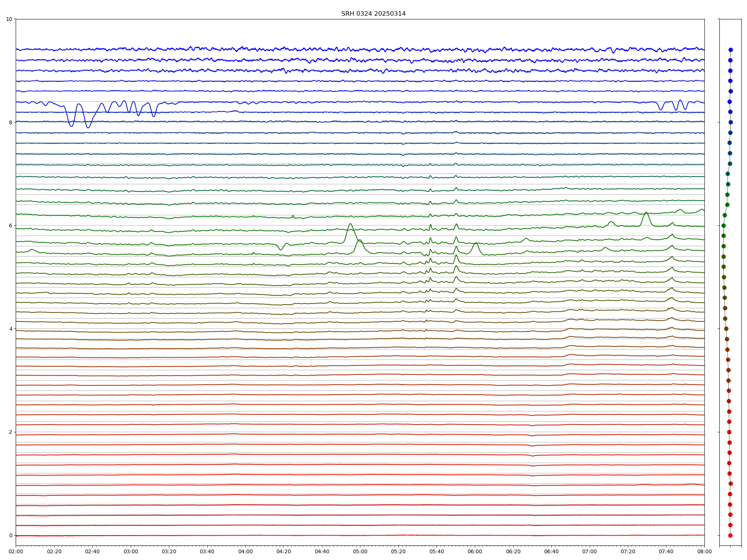This screenshot has height=560, width=747.
Task: Click the large green peak just before 05:00
Action: point(350,224)
